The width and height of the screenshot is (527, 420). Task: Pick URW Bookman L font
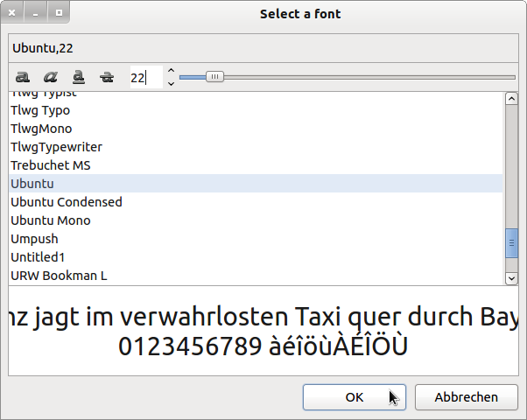[x=59, y=276]
